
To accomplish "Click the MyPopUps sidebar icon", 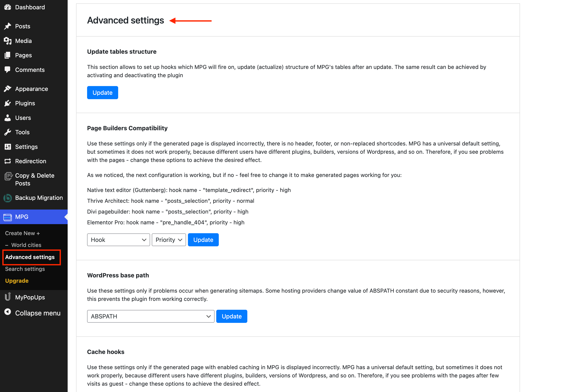I will tap(8, 297).
